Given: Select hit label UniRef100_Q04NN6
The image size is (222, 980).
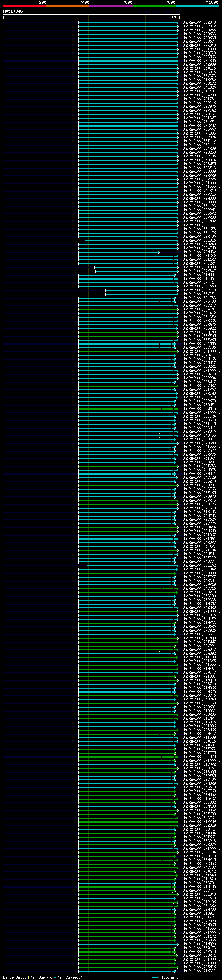Looking at the screenshot, I should coord(199,343).
